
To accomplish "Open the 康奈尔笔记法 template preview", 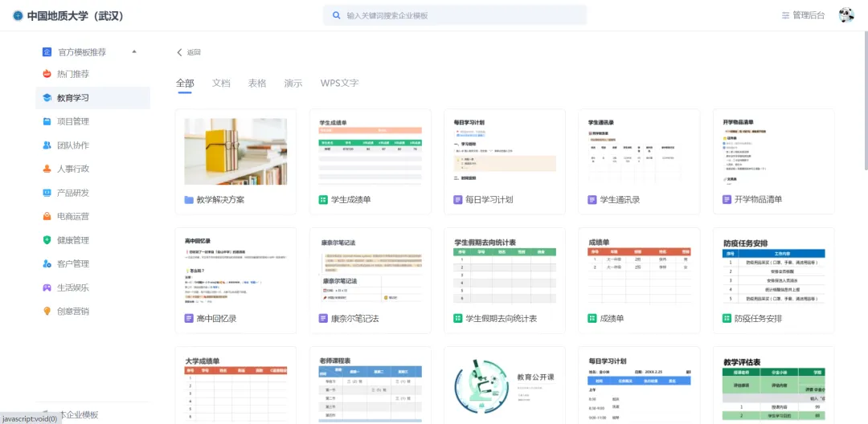I will [371, 271].
